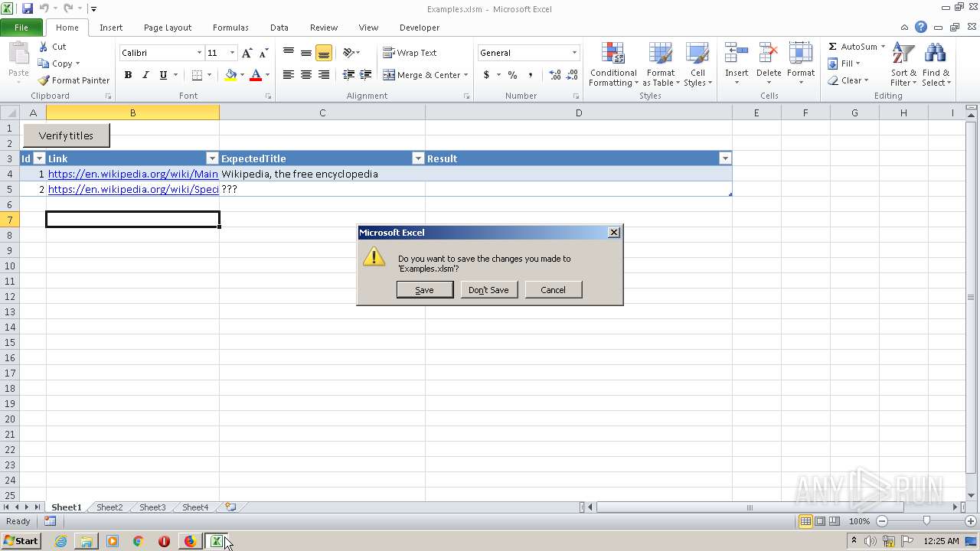The image size is (980, 551).
Task: Increase cell indent
Action: [x=366, y=75]
